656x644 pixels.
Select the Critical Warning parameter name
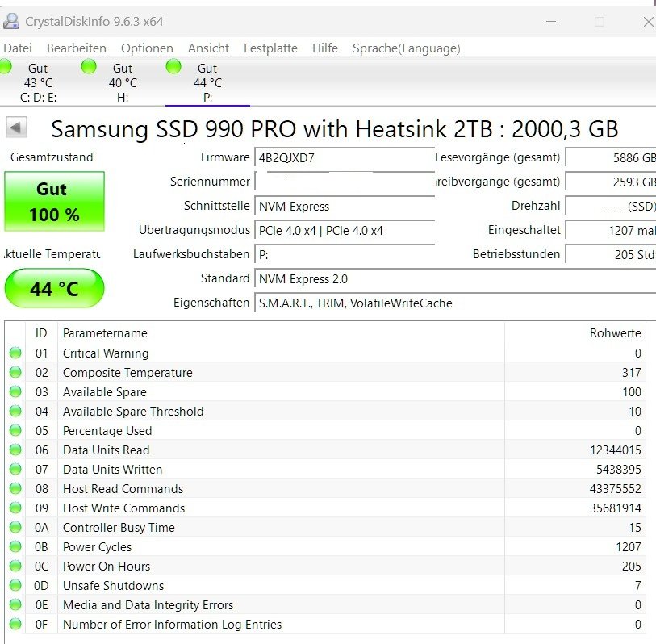(x=106, y=353)
